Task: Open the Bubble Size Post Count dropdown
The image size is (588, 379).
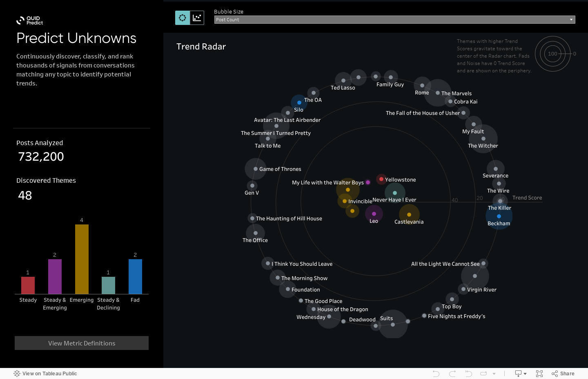Action: (394, 20)
